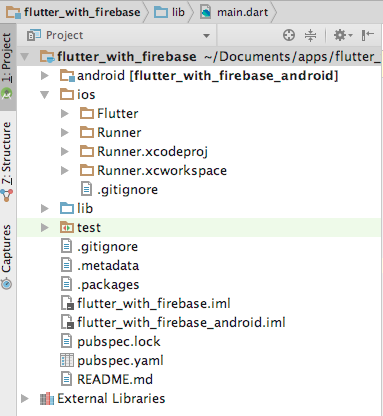Viewport: 383px width, 416px height.
Task: Select the Runner.xcworkspace label
Action: (162, 171)
